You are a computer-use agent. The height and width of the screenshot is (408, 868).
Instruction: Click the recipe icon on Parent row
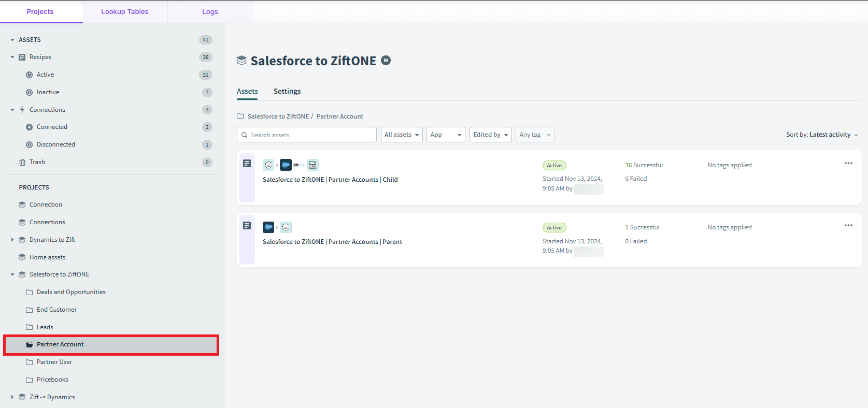247,226
